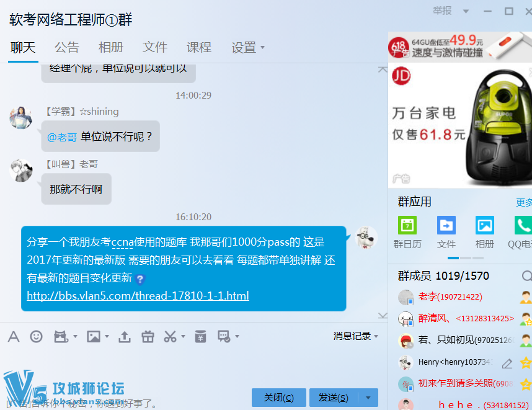The width and height of the screenshot is (532, 410).
Task: Open the 消息记录 dropdown
Action: [x=355, y=336]
